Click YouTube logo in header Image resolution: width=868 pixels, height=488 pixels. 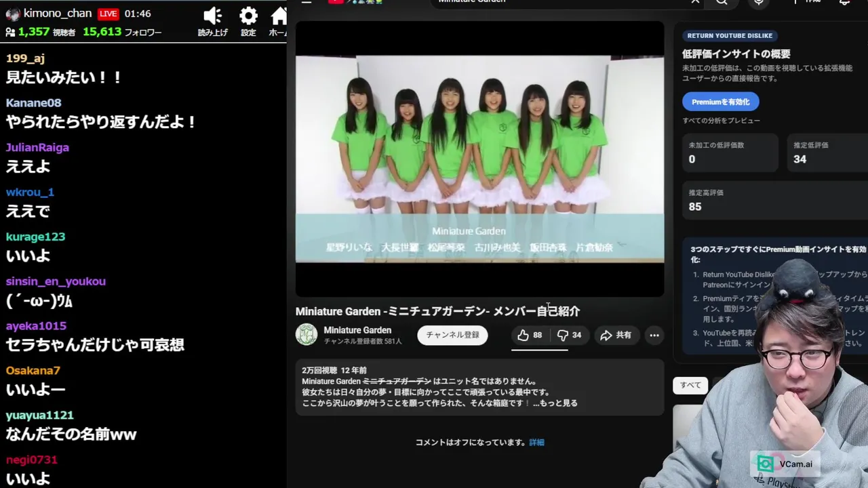coord(356,1)
